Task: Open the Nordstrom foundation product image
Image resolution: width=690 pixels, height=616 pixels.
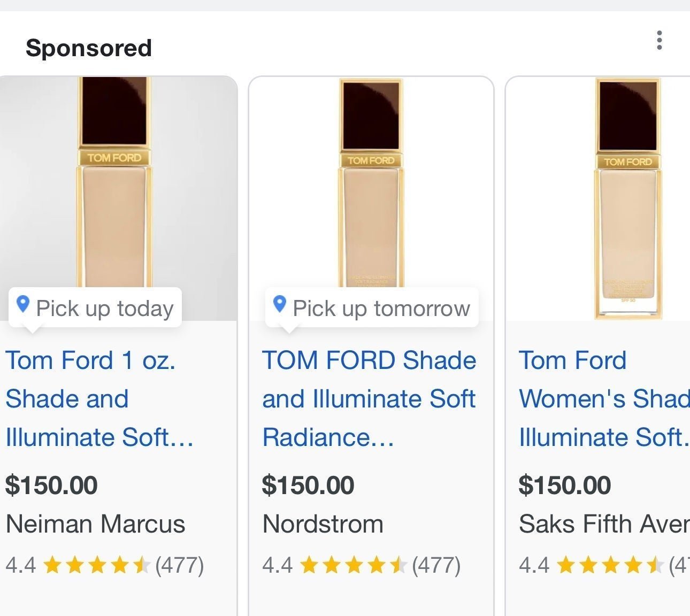Action: (x=371, y=198)
